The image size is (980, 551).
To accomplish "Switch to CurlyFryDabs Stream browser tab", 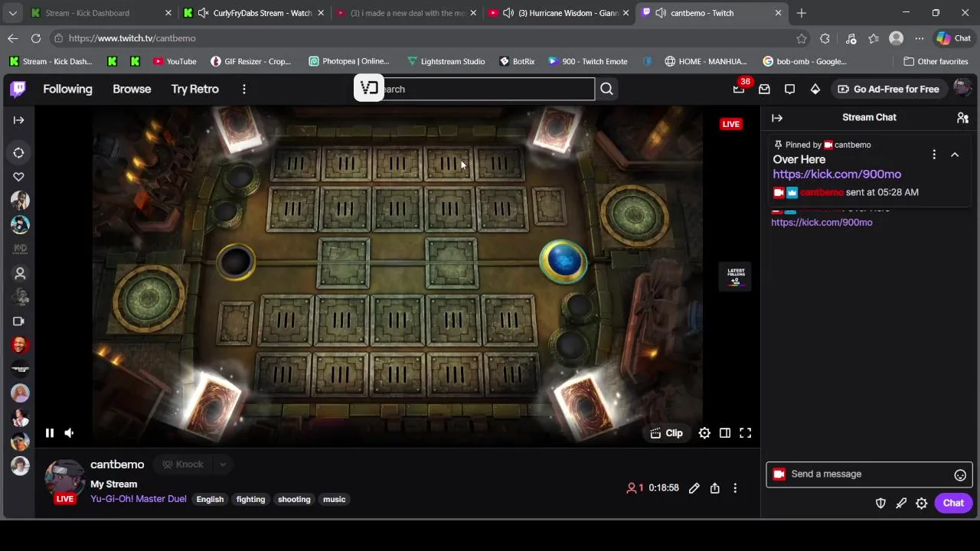I will [x=253, y=13].
